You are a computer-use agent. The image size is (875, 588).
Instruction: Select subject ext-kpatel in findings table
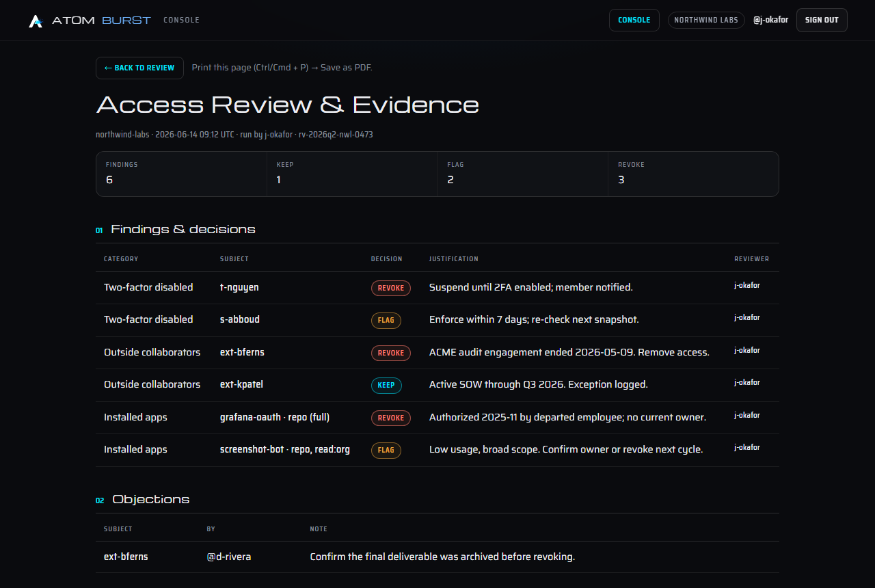241,384
